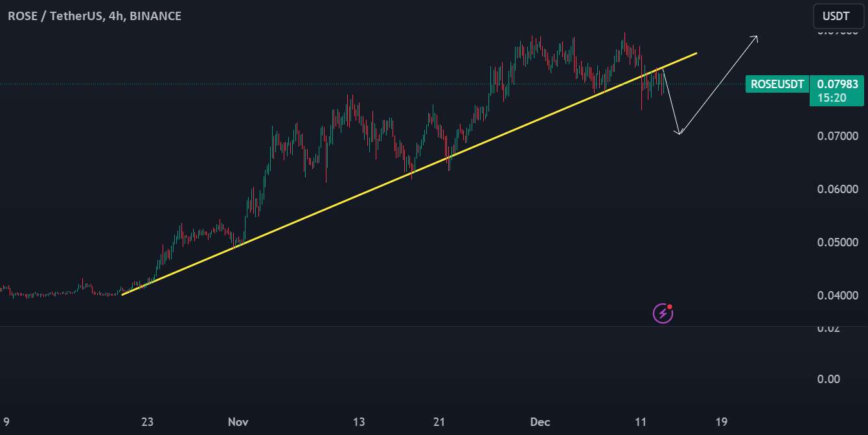Click the Dec label on time axis

coord(540,422)
